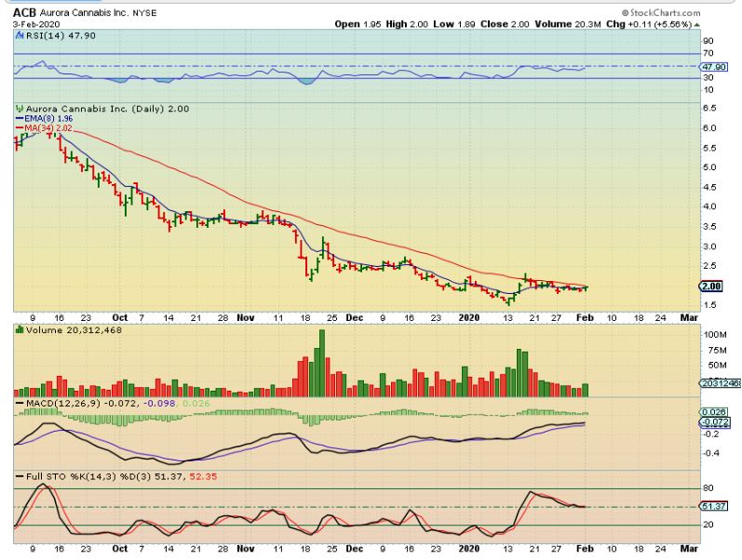Click the 47.90 RSI value tag on right axis

pos(713,67)
